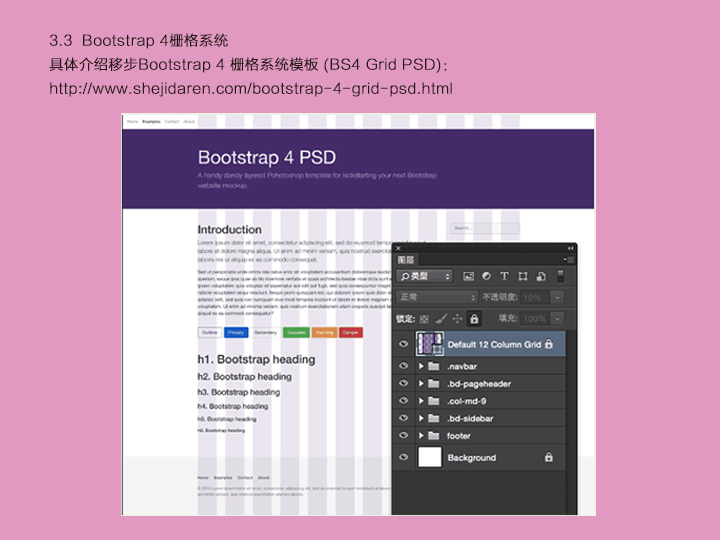Viewport: 720px width, 540px height.
Task: Open the fill 填充 dropdown arrow
Action: click(557, 319)
